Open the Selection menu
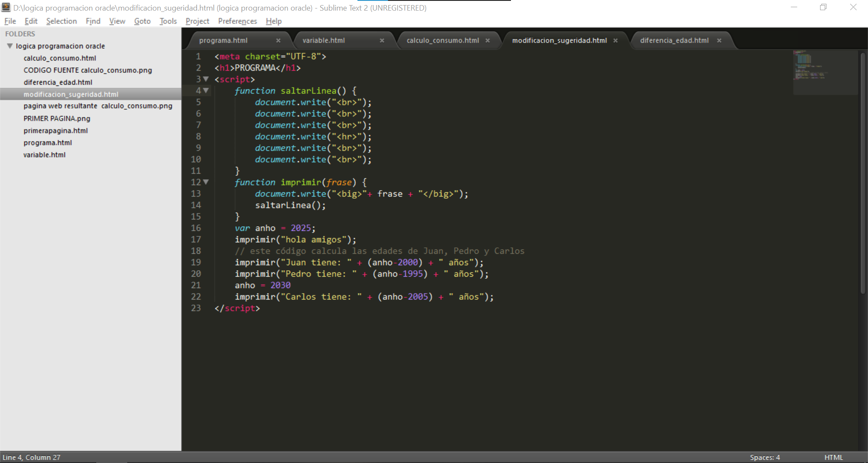 61,21
